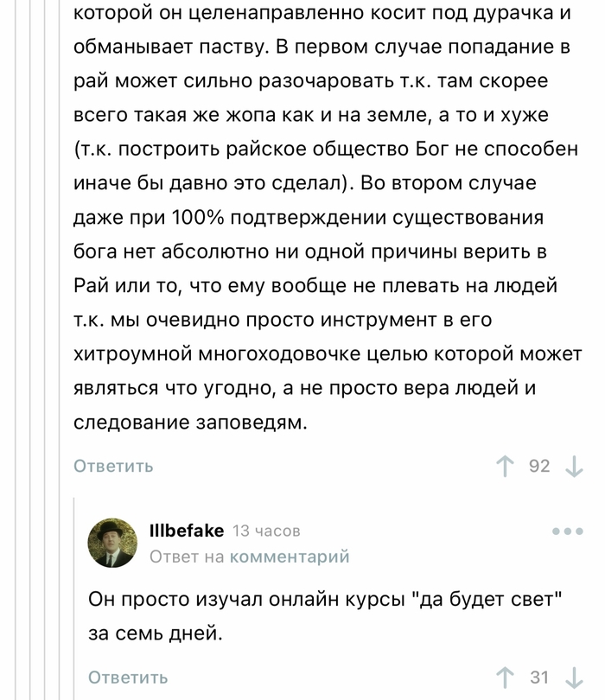Open three-dot options menu on Illbefake's reply
The width and height of the screenshot is (605, 700).
click(x=567, y=531)
